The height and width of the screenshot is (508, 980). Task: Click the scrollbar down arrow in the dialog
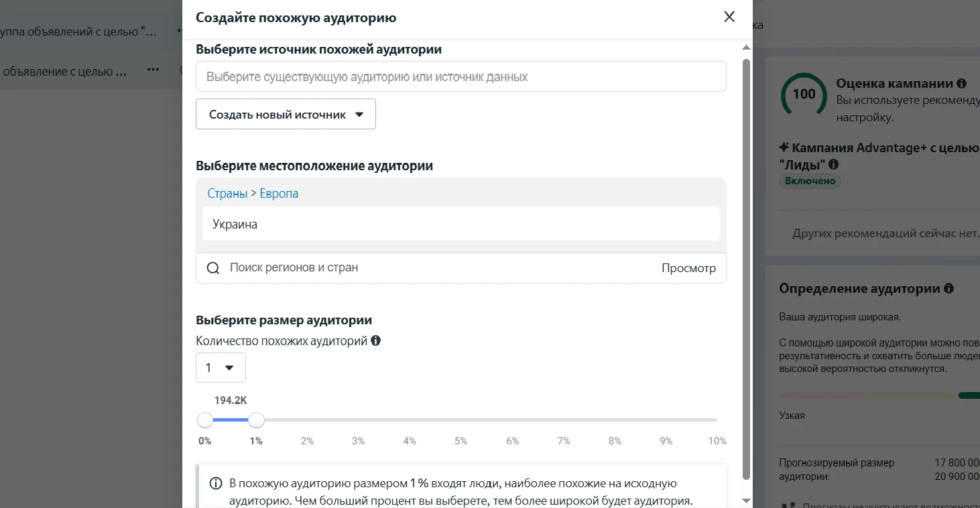tap(745, 499)
